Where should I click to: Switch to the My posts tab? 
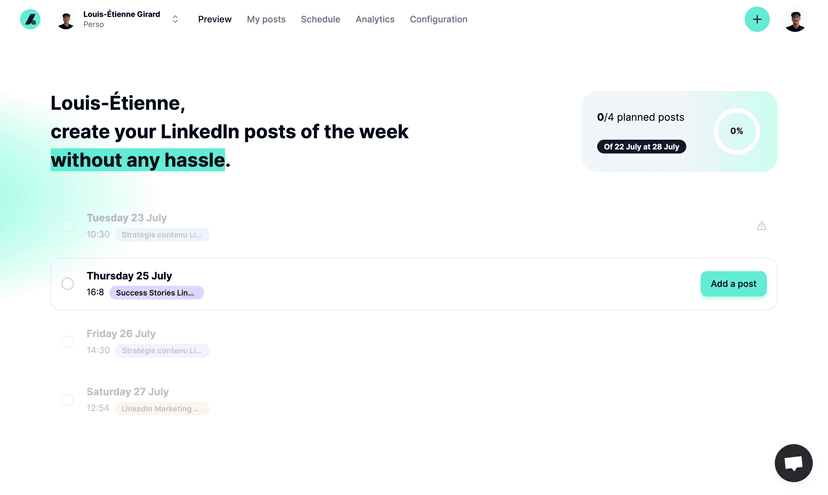(x=266, y=19)
